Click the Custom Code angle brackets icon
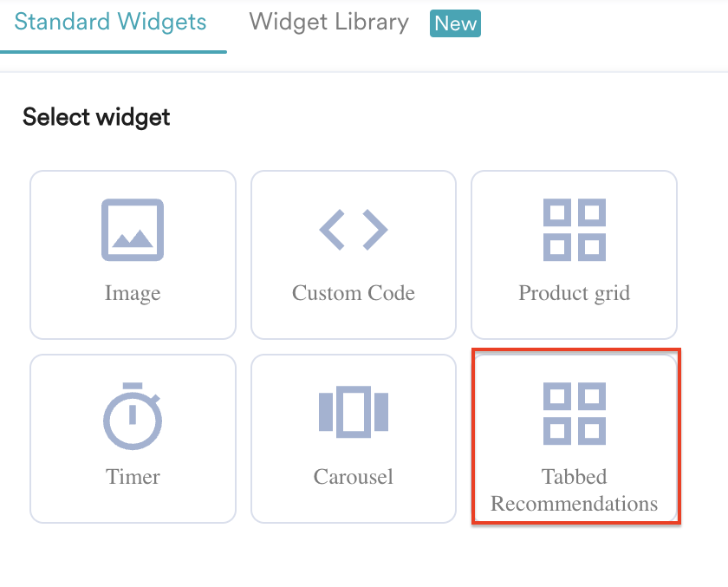 click(354, 230)
